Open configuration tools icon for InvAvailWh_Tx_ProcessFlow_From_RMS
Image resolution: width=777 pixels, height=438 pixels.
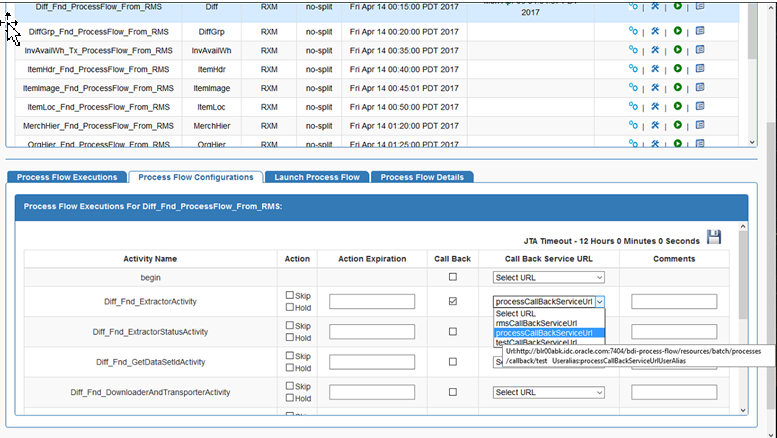655,50
